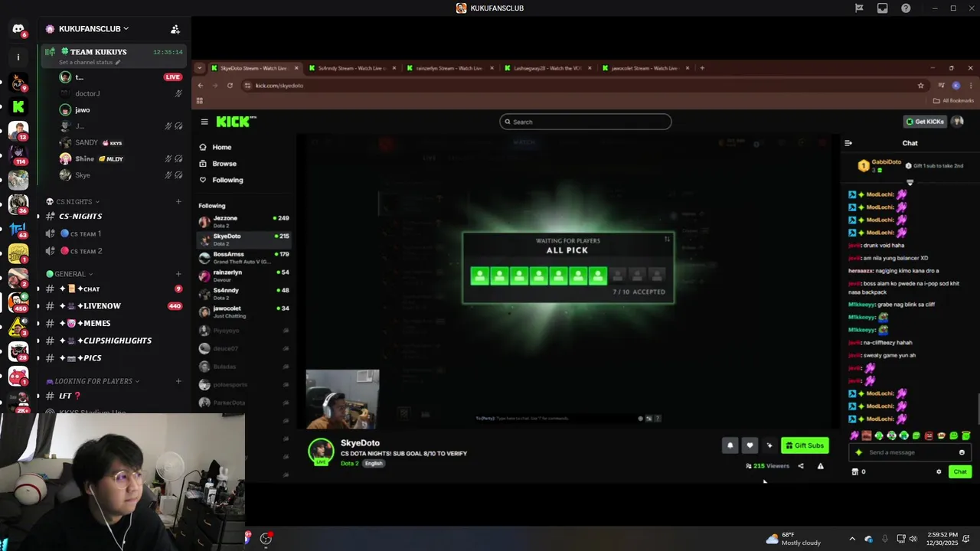Screen dimensions: 980x551
Task: Open Jezzone channel in Following list
Action: (x=244, y=222)
